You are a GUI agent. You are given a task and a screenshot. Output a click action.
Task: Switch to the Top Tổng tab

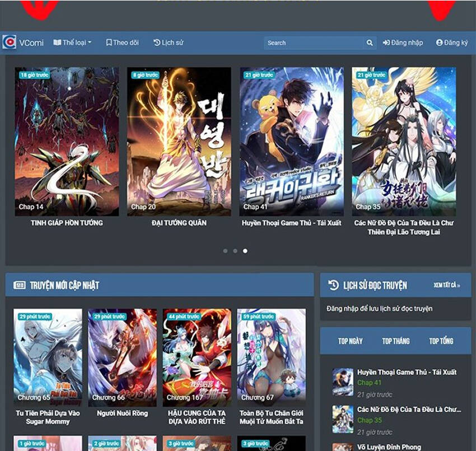[441, 341]
